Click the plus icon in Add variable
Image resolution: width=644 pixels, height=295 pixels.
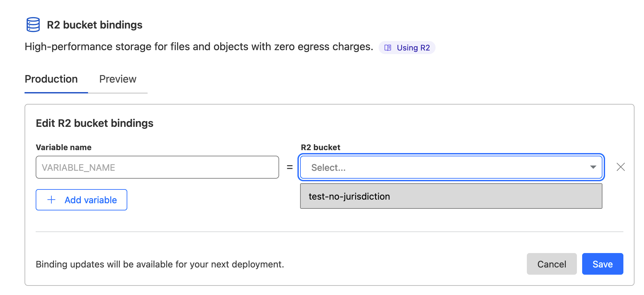point(52,200)
